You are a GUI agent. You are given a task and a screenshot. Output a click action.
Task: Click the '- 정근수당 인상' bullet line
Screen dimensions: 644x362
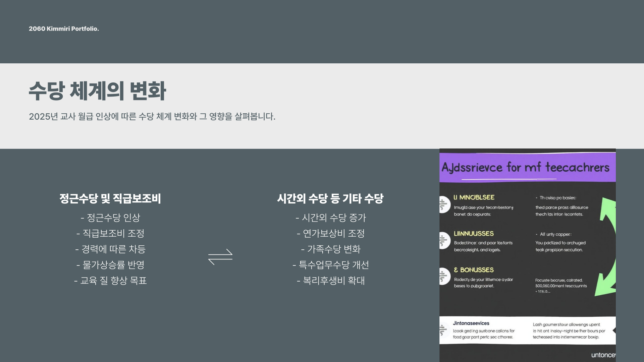click(x=110, y=218)
